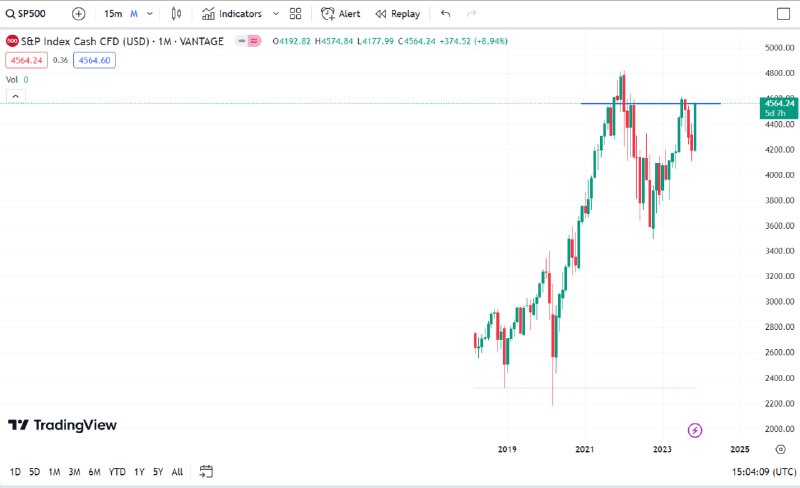This screenshot has height=488, width=800.
Task: Expand the time interval dropdown arrow
Action: (x=150, y=14)
